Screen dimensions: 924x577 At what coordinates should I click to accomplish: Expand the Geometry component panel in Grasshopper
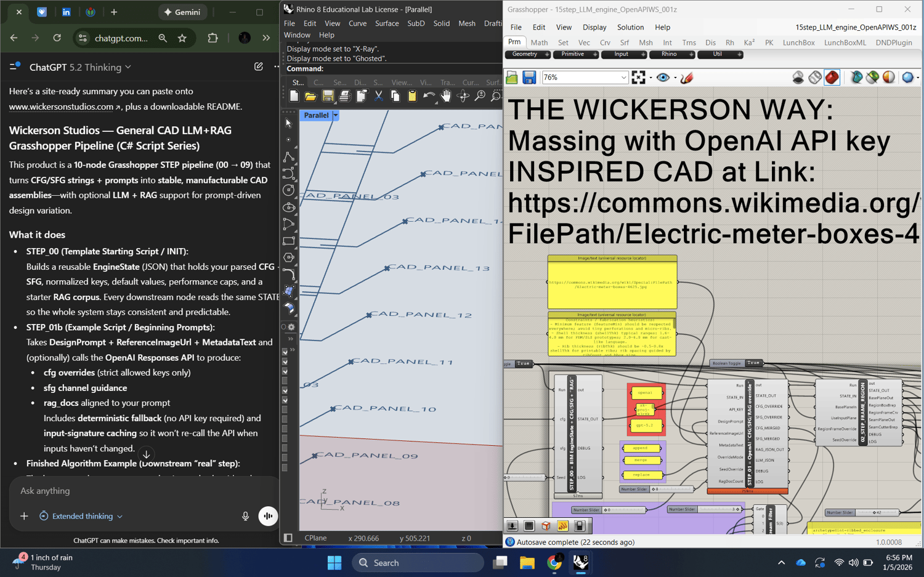tap(528, 54)
